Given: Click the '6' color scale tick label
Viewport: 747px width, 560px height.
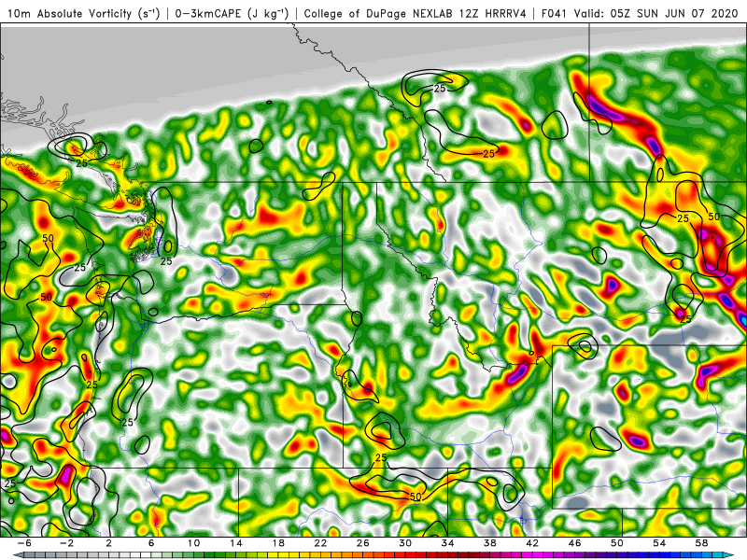Looking at the screenshot, I should pos(151,543).
